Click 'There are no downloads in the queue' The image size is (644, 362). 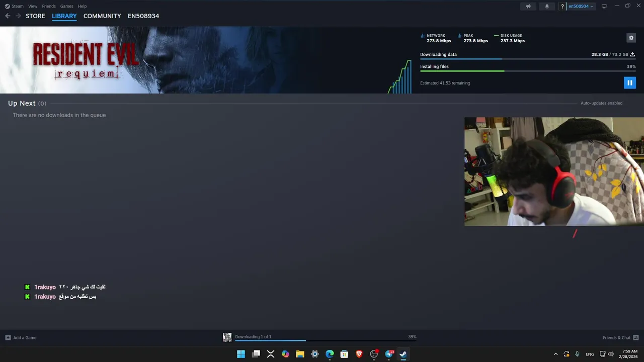tap(59, 115)
